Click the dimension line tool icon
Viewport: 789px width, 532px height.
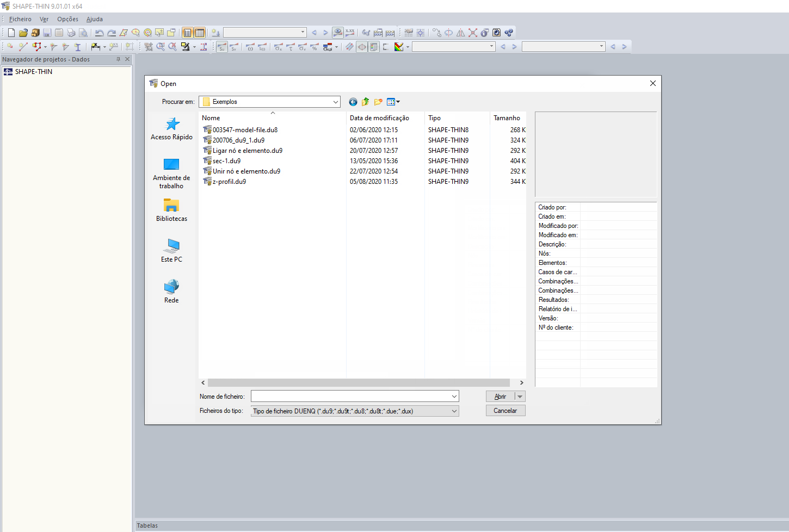(95, 47)
